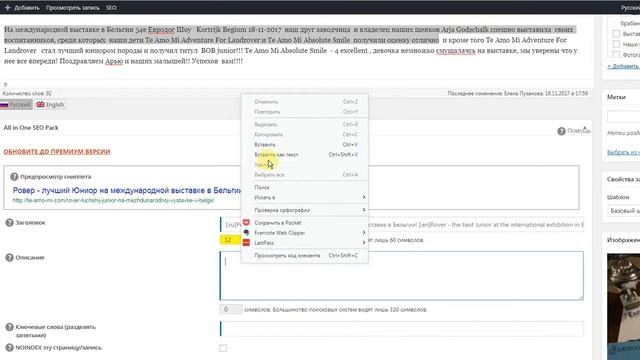This screenshot has height=360, width=640.
Task: Click the Помощь question mark icon
Action: click(x=561, y=131)
